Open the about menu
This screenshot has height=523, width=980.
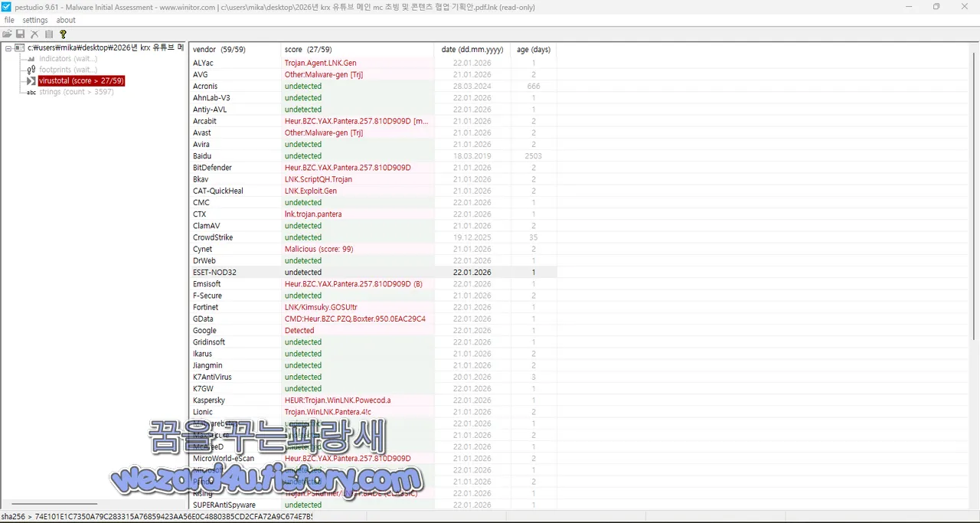[66, 20]
